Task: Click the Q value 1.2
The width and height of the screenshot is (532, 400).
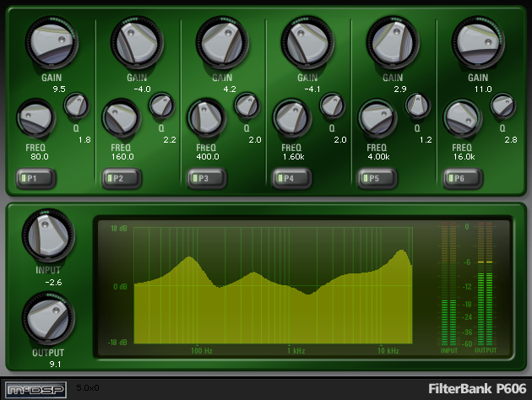Action: 426,139
